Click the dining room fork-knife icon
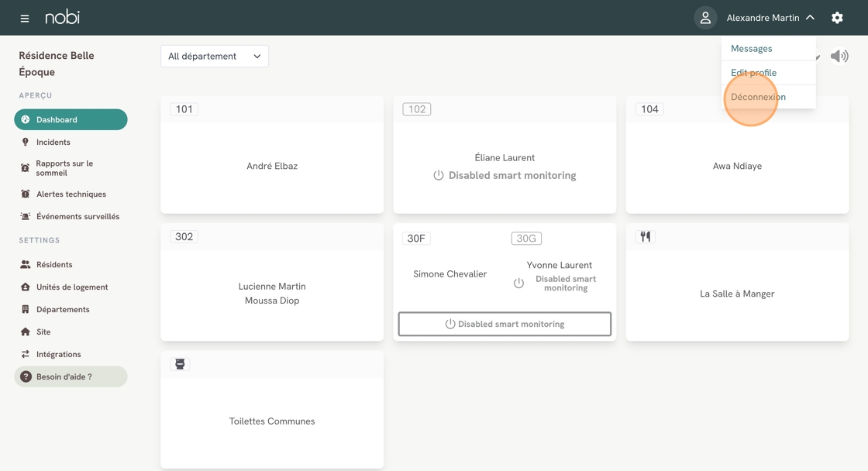The width and height of the screenshot is (868, 471). pos(646,237)
